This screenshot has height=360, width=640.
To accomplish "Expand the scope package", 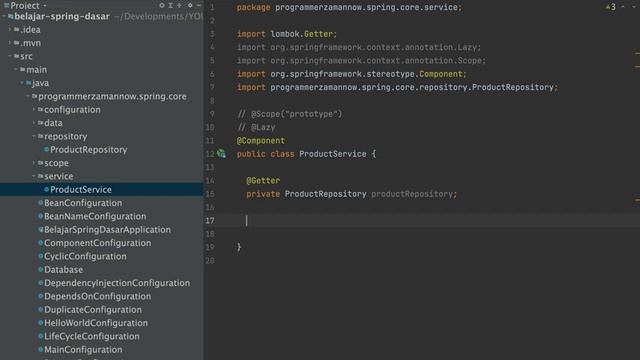I will [34, 162].
